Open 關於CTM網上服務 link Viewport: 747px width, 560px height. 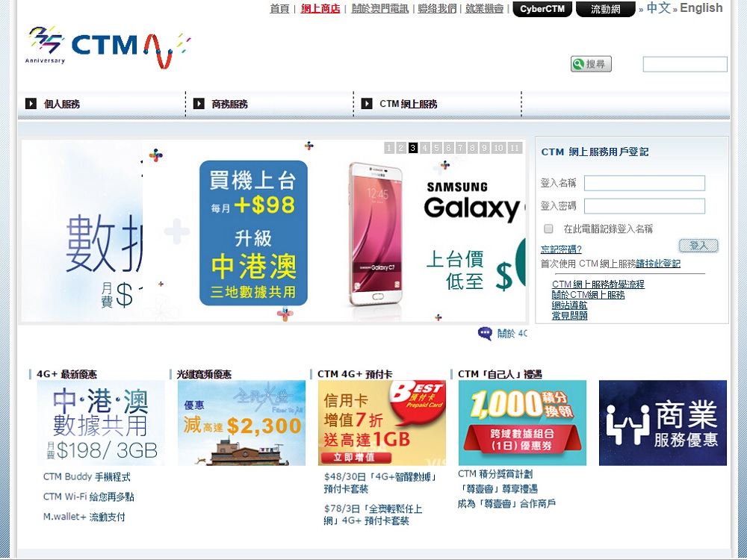click(x=588, y=295)
